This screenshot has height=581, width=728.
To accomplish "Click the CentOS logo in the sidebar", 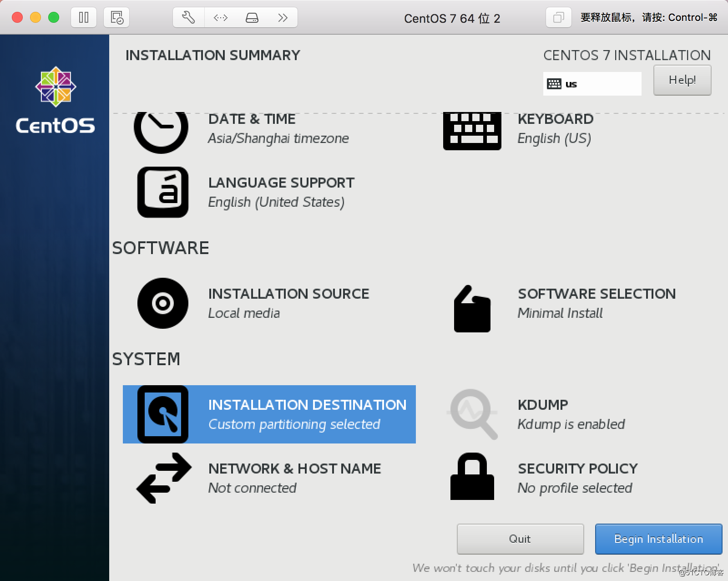I will (x=56, y=100).
